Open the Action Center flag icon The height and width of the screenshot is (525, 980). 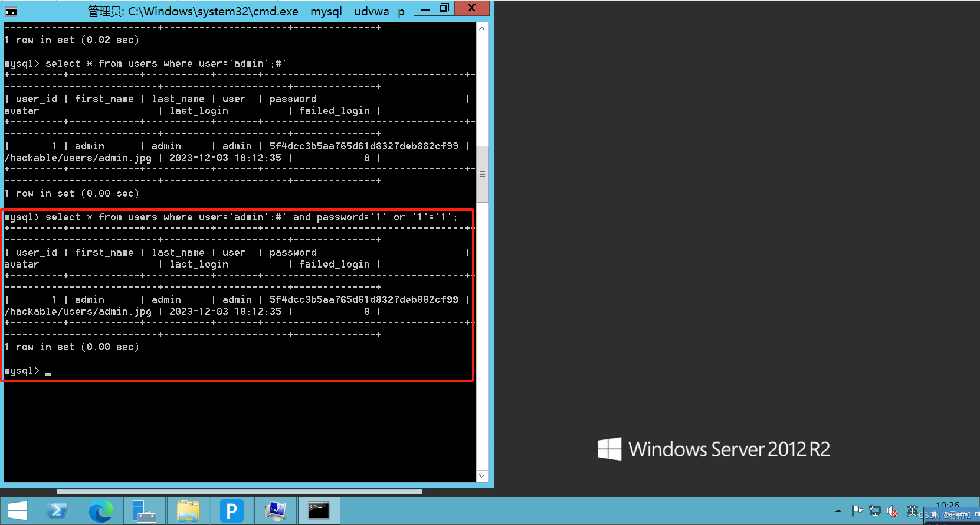pyautogui.click(x=857, y=511)
